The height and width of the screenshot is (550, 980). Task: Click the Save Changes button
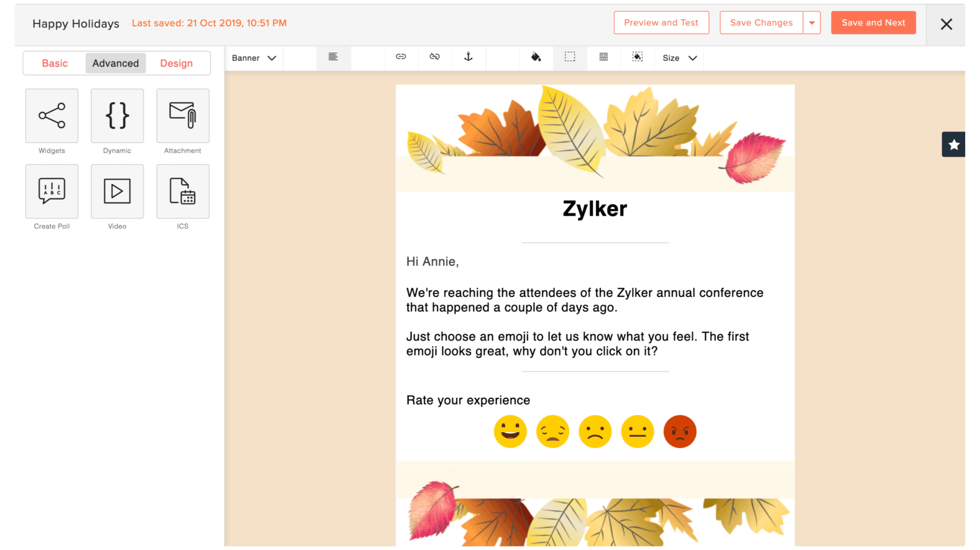[761, 22]
